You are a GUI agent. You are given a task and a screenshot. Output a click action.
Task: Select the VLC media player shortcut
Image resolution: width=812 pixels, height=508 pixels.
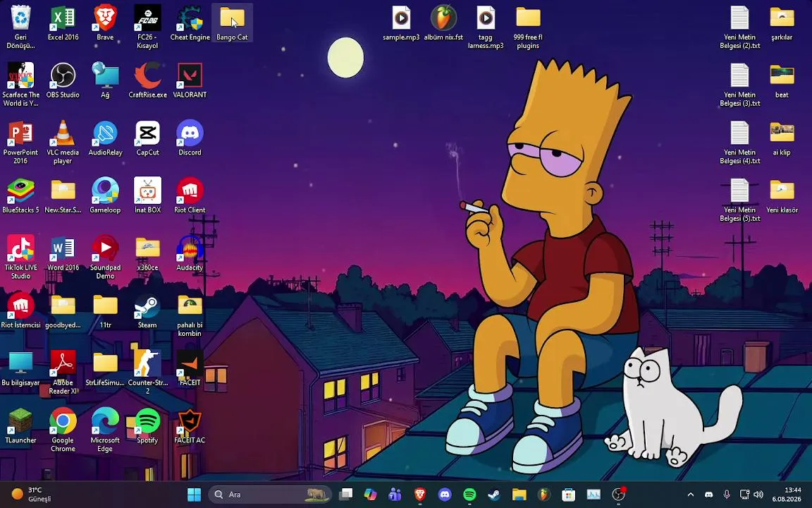click(x=63, y=142)
